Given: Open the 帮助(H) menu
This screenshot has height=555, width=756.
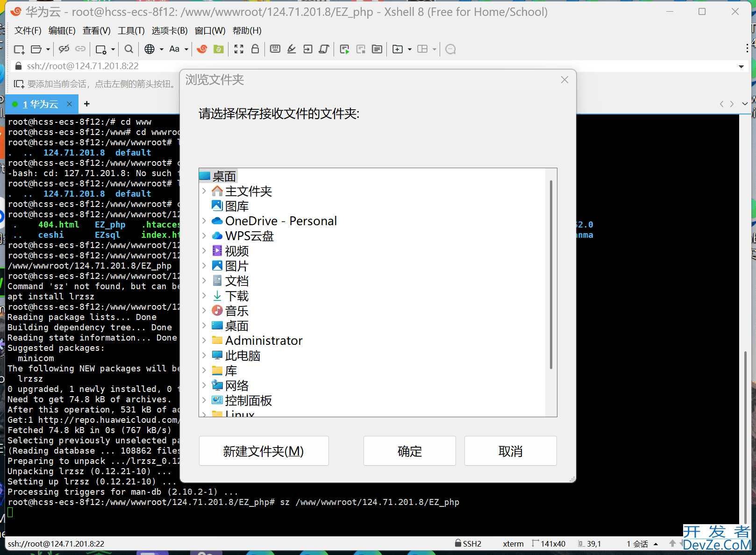Looking at the screenshot, I should [x=247, y=31].
